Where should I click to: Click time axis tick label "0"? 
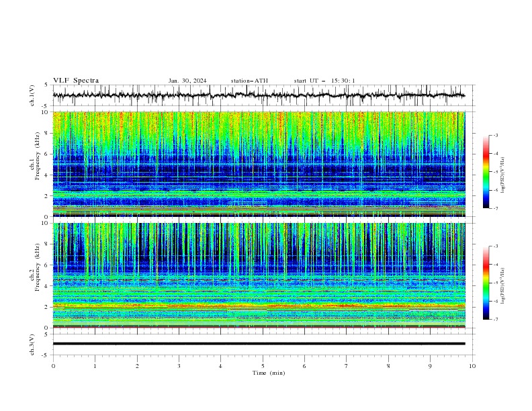[x=53, y=366]
